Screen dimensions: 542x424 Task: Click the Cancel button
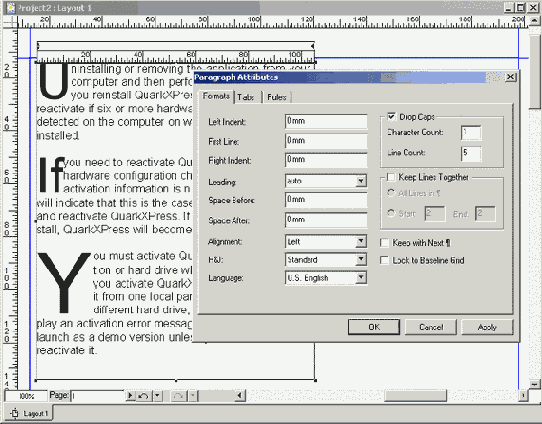coord(431,327)
